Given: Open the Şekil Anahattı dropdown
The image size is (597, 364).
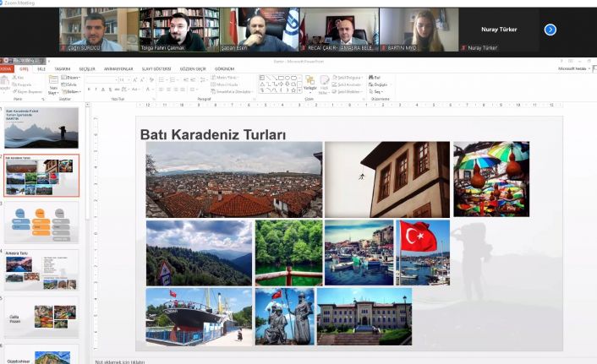Looking at the screenshot, I should tap(348, 84).
